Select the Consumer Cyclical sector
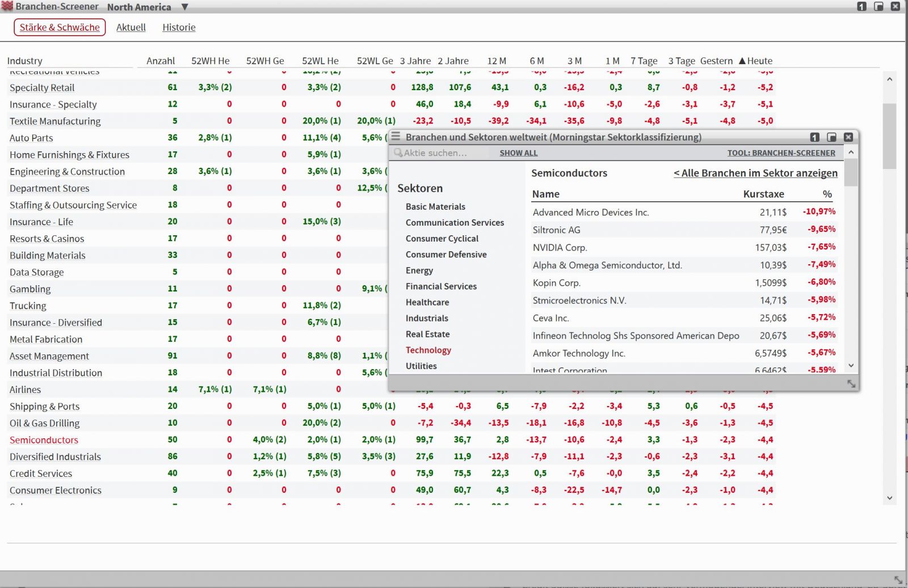The image size is (908, 588). click(x=442, y=239)
